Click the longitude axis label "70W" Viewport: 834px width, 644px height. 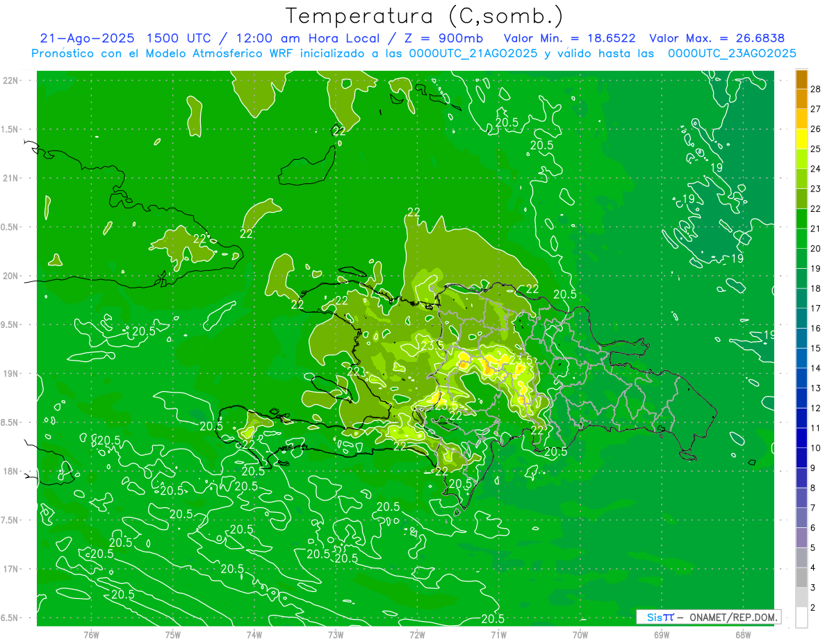coord(580,634)
